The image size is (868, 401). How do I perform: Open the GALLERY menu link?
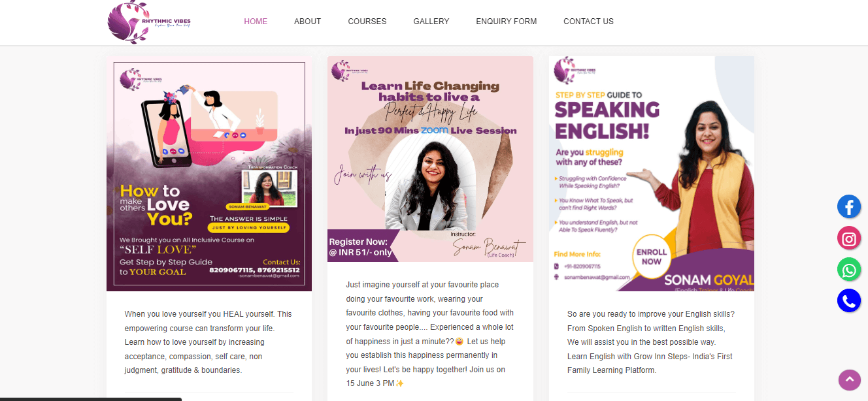[431, 22]
